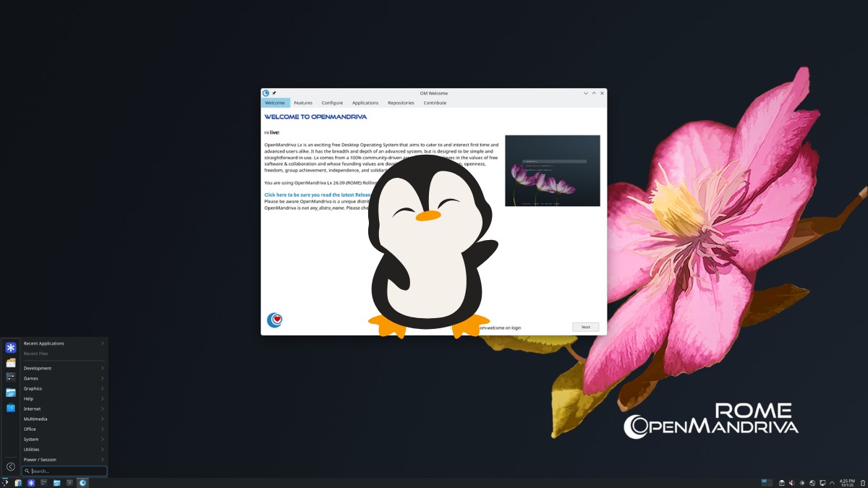
Task: Close the OM Welcome window
Action: coord(603,93)
